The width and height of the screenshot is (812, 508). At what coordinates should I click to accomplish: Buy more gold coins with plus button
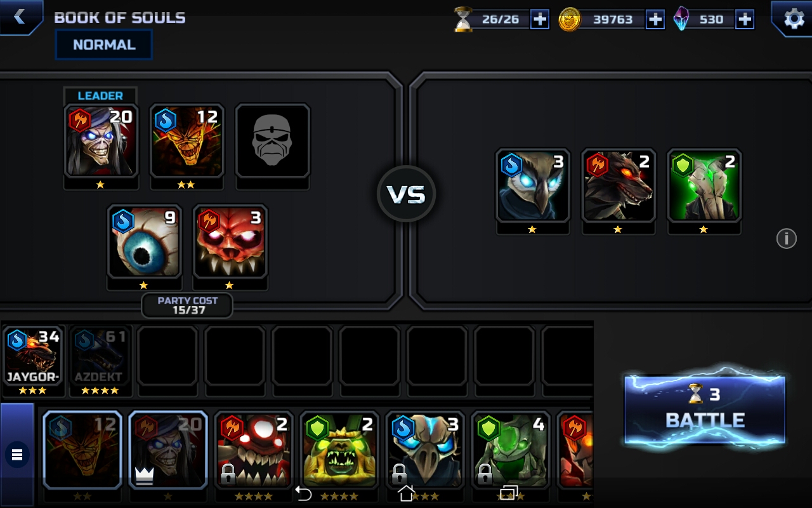pyautogui.click(x=655, y=19)
